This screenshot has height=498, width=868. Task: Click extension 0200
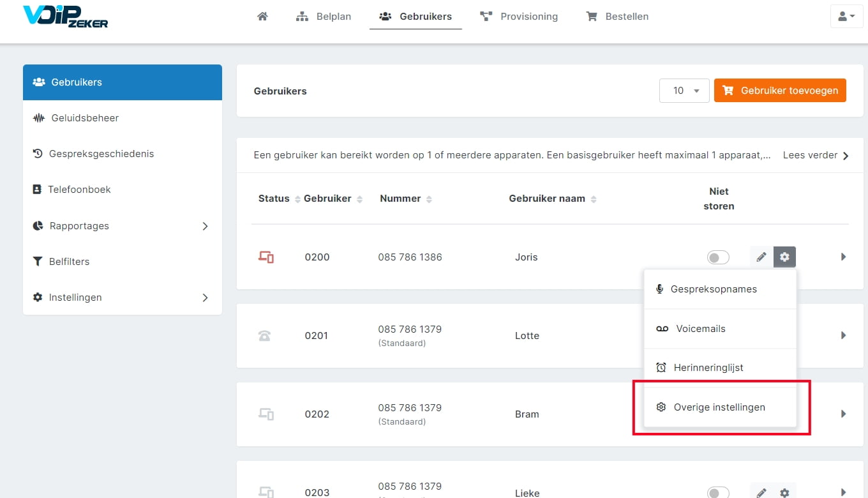tap(317, 257)
